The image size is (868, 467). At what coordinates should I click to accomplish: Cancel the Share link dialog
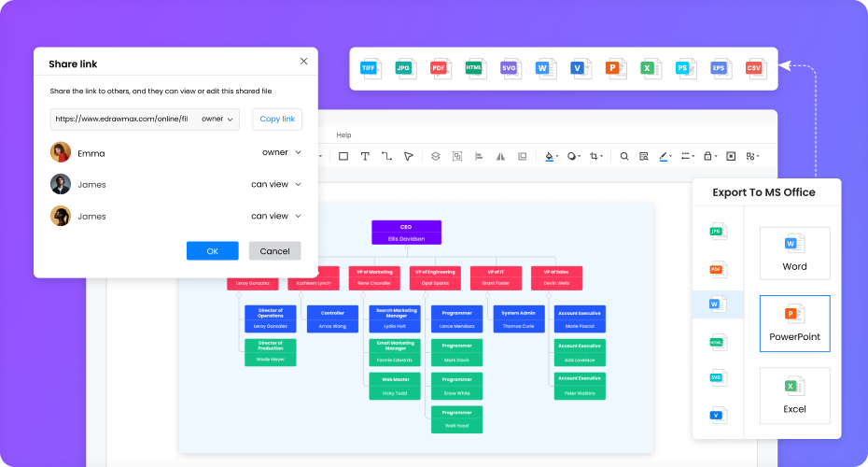(x=274, y=251)
